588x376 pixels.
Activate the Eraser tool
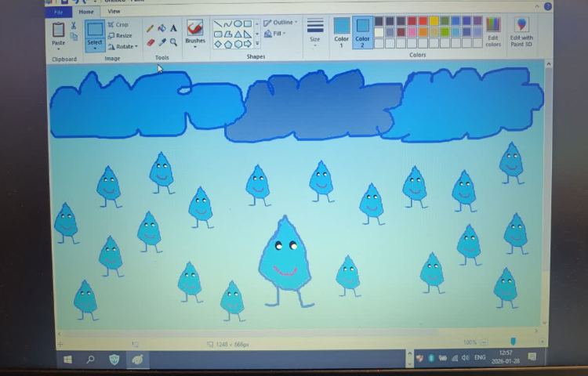click(x=151, y=42)
